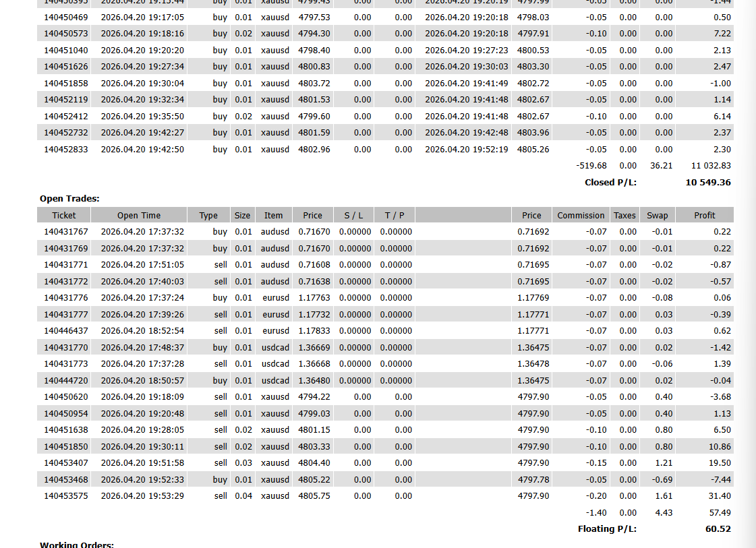Click open trade ticket 140431771

coord(66,265)
